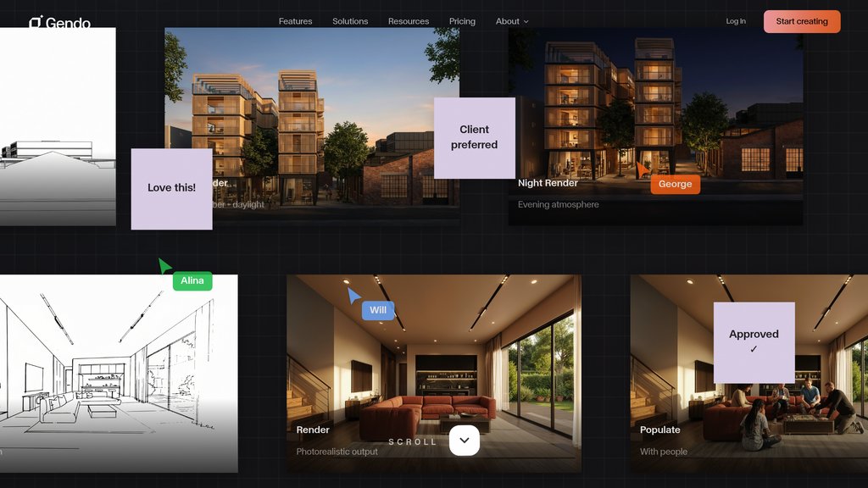This screenshot has height=488, width=868.
Task: Open the interior line sketch image
Action: (119, 373)
